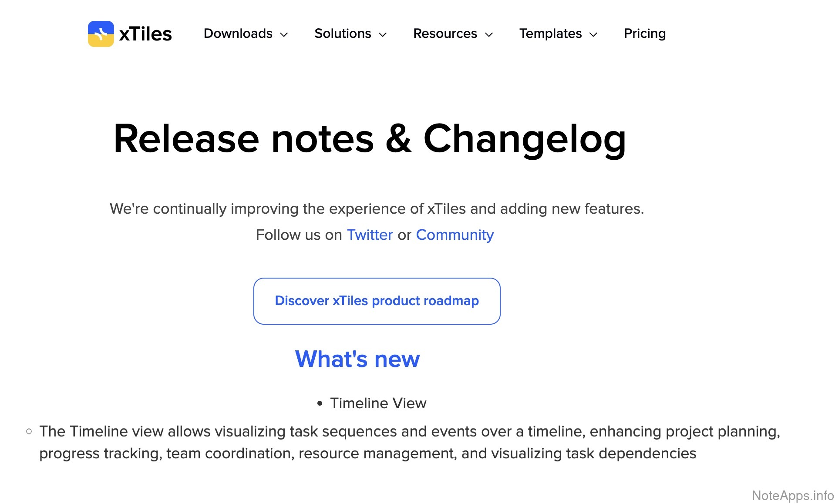Expand the chevron next to Templates
This screenshot has width=835, height=504.
tap(593, 34)
